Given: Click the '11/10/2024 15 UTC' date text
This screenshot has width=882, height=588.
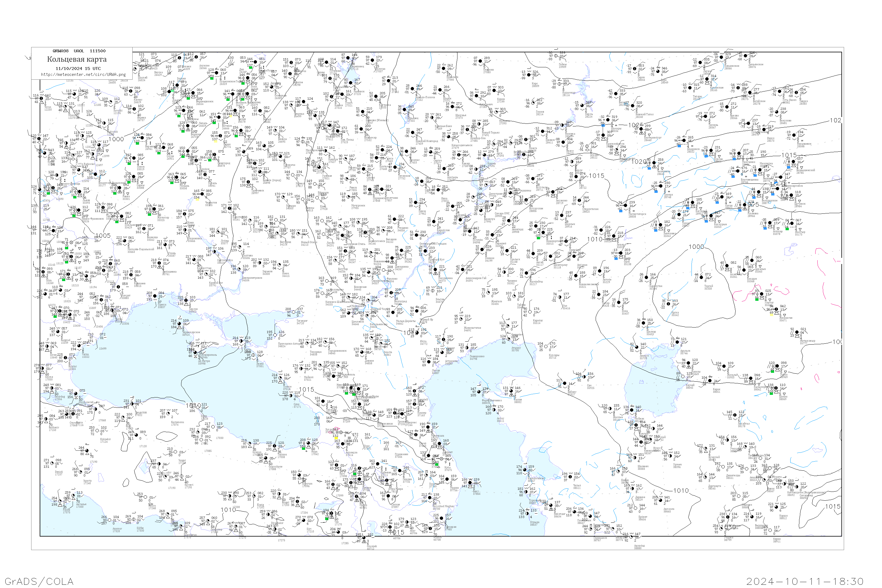Looking at the screenshot, I should (x=78, y=69).
